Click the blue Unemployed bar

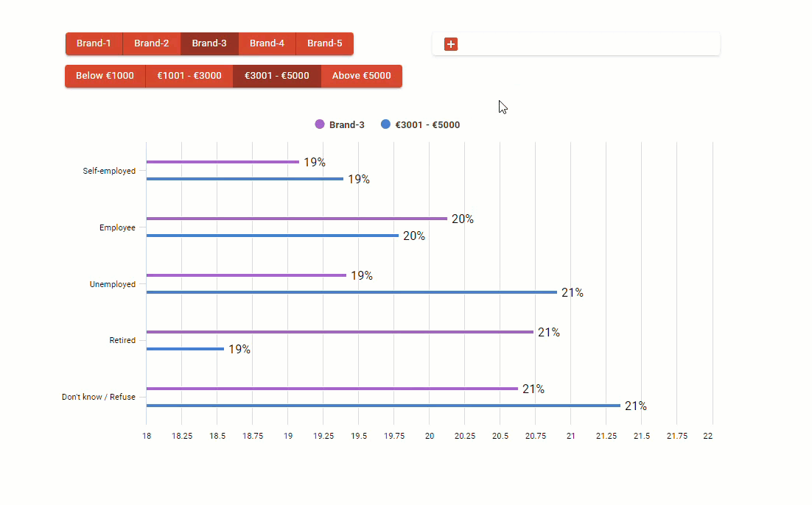point(351,292)
